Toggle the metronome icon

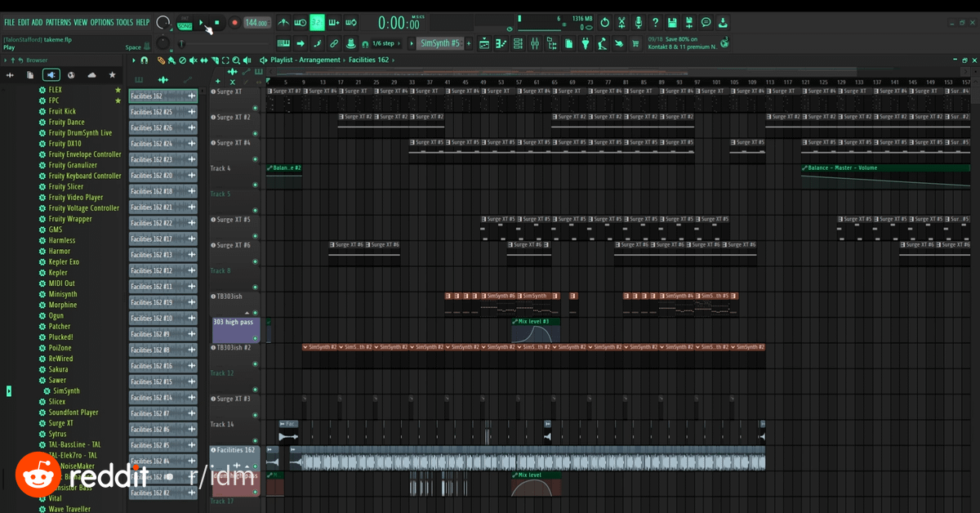click(x=283, y=23)
